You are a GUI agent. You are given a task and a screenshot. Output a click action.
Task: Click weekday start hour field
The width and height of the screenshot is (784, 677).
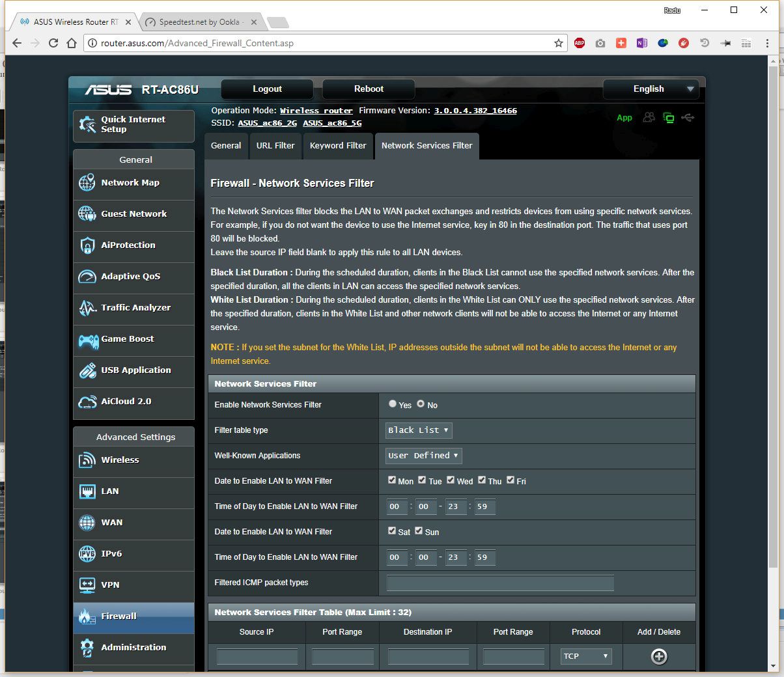coord(397,506)
